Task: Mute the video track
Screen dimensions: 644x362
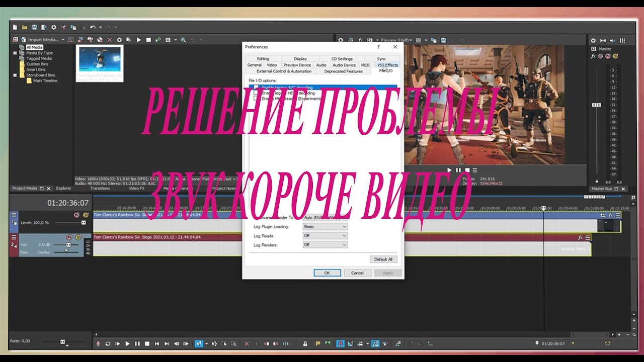Action: point(77,215)
